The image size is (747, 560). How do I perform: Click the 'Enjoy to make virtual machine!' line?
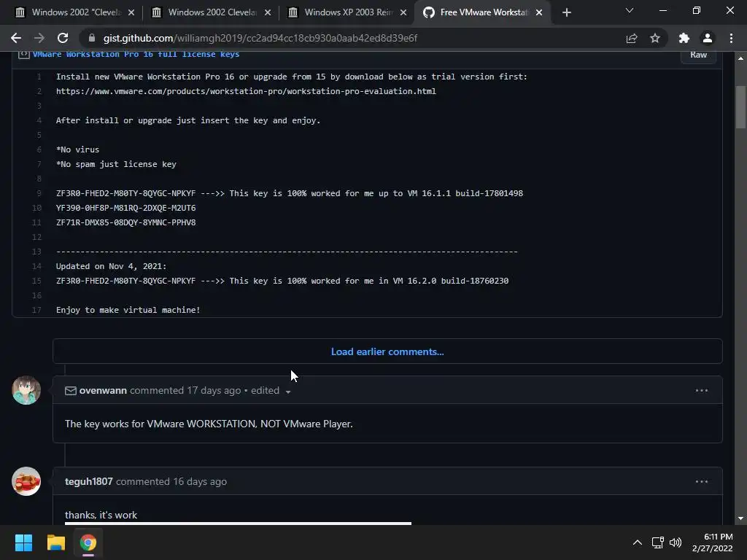click(x=128, y=310)
